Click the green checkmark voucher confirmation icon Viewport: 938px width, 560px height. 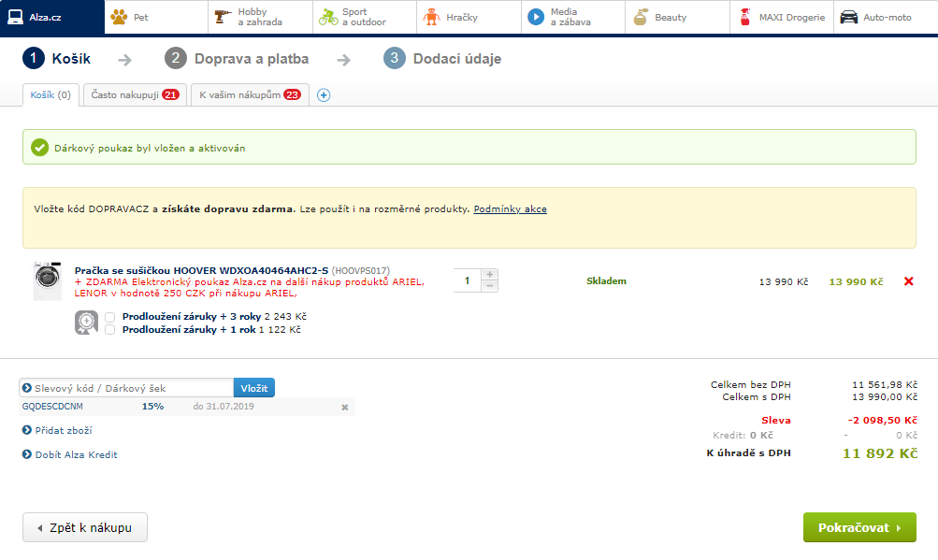click(x=40, y=147)
